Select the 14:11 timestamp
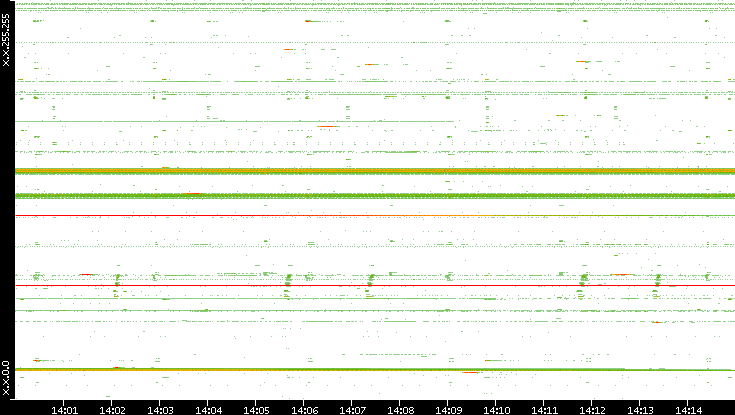735x415 pixels. coord(545,411)
